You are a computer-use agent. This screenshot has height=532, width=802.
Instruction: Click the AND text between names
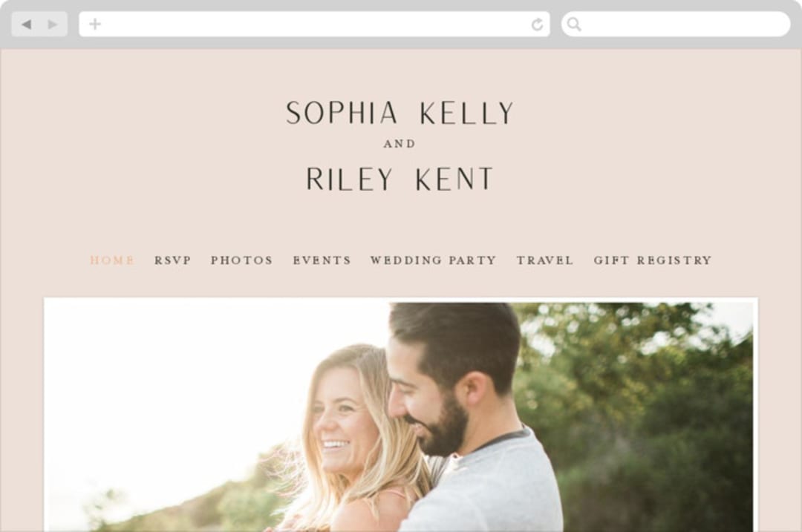[x=400, y=144]
